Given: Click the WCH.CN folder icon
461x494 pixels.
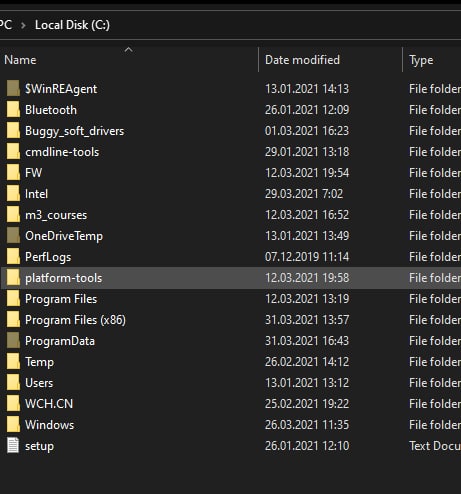Looking at the screenshot, I should [13, 404].
